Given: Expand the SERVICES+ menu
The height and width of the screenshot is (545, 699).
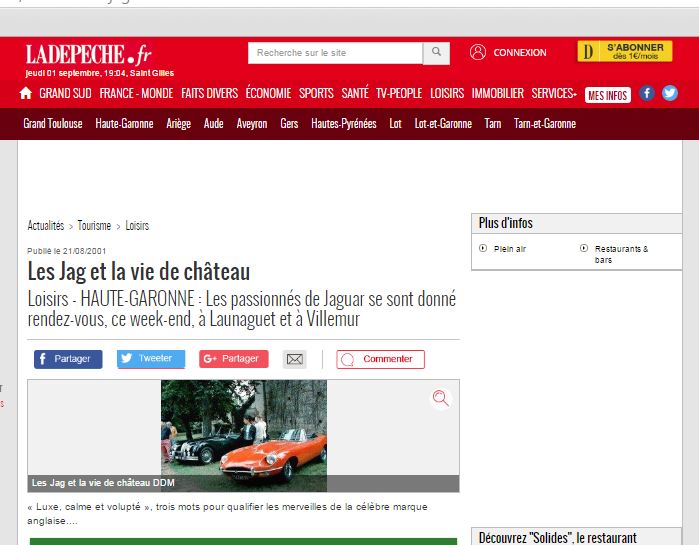Looking at the screenshot, I should [554, 93].
